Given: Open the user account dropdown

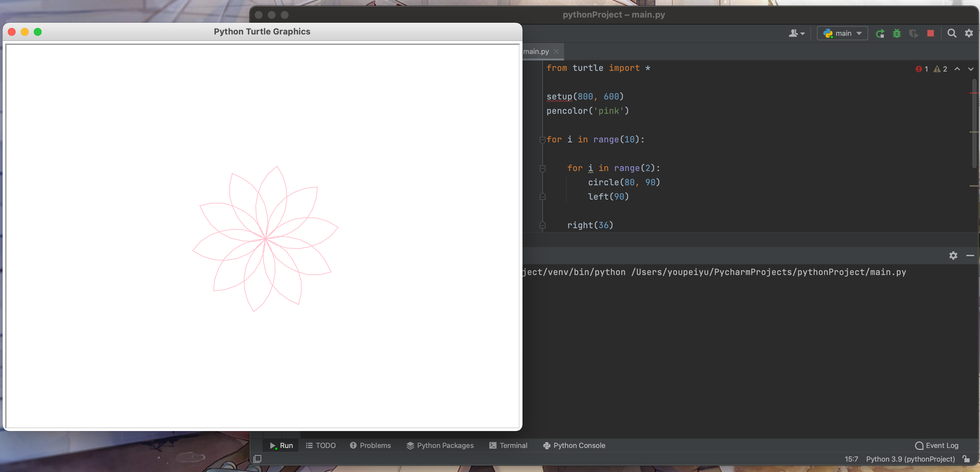Looking at the screenshot, I should (796, 33).
